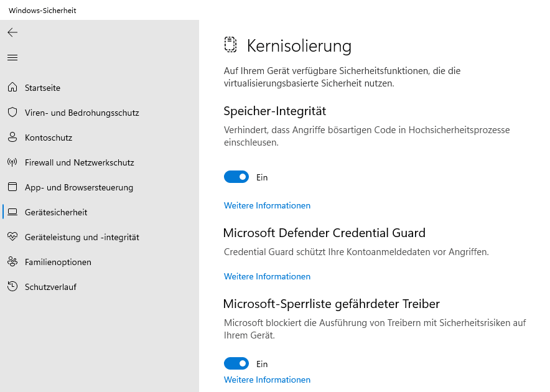550x392 pixels.
Task: Click the Schutzverlauf history icon
Action: pyautogui.click(x=12, y=287)
